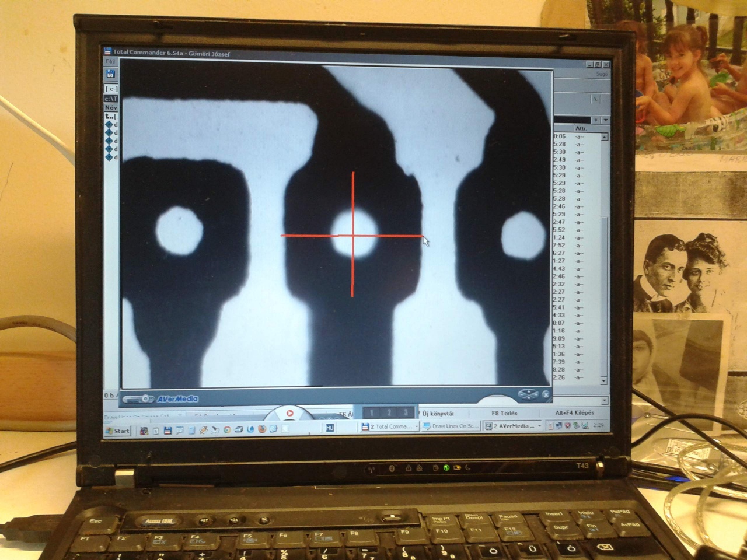Click the Alt+F4 Kilépés button
Image resolution: width=747 pixels, height=560 pixels.
(x=575, y=413)
